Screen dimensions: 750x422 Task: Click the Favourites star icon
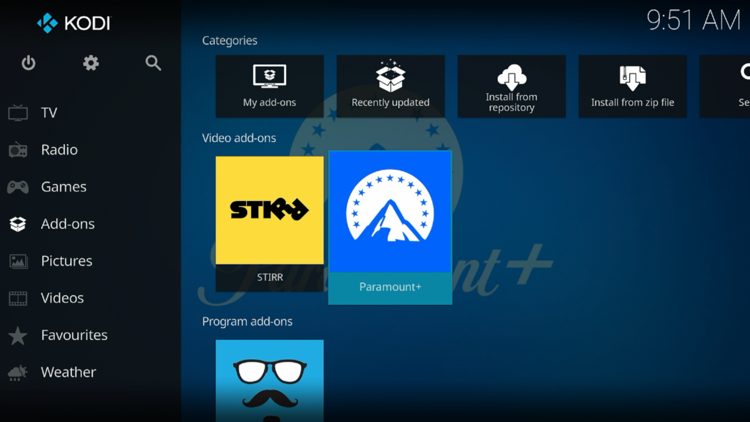(x=18, y=335)
